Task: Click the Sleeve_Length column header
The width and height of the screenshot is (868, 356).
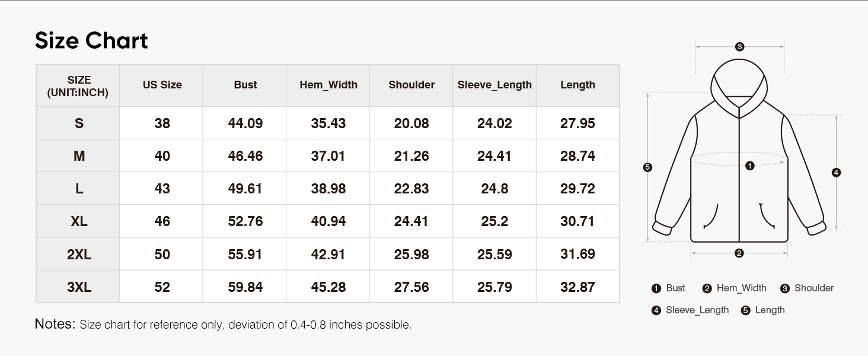Action: pos(494,85)
